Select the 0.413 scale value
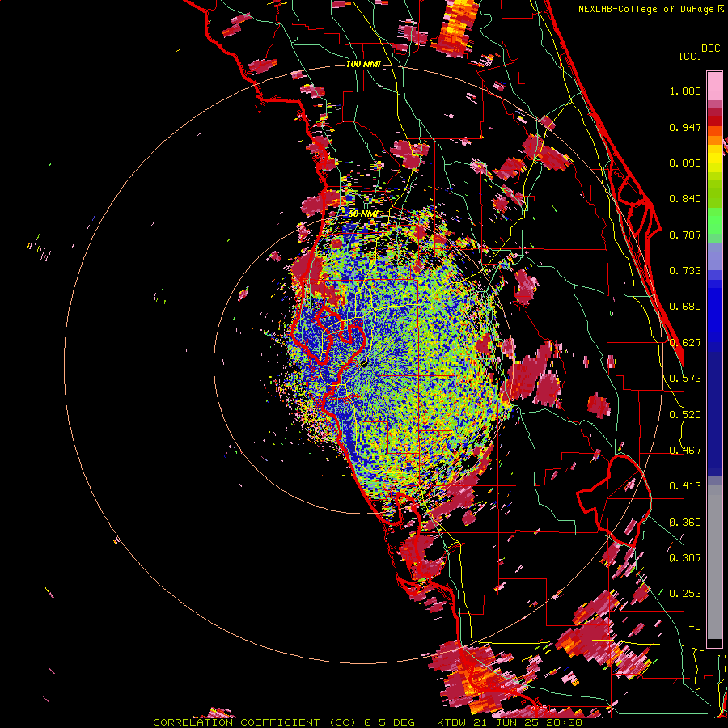This screenshot has width=728, height=728. pos(685,486)
